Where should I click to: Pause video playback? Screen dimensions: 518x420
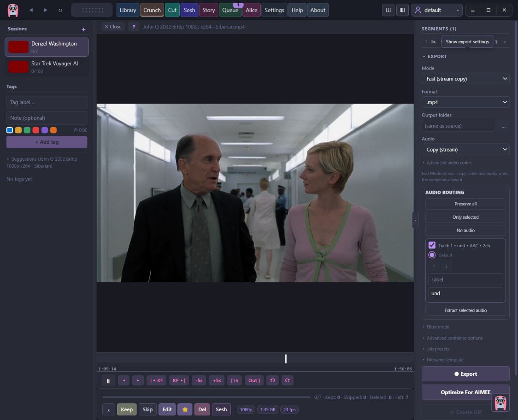tap(108, 381)
